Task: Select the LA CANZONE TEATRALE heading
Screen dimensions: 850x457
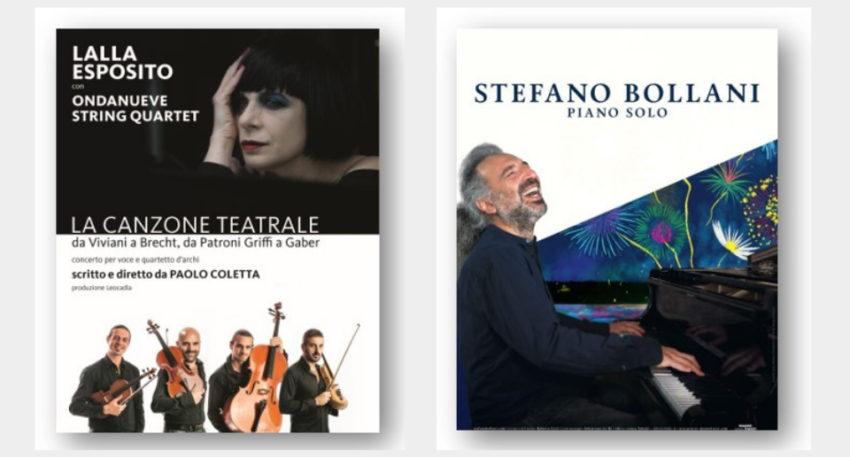Action: click(x=195, y=224)
